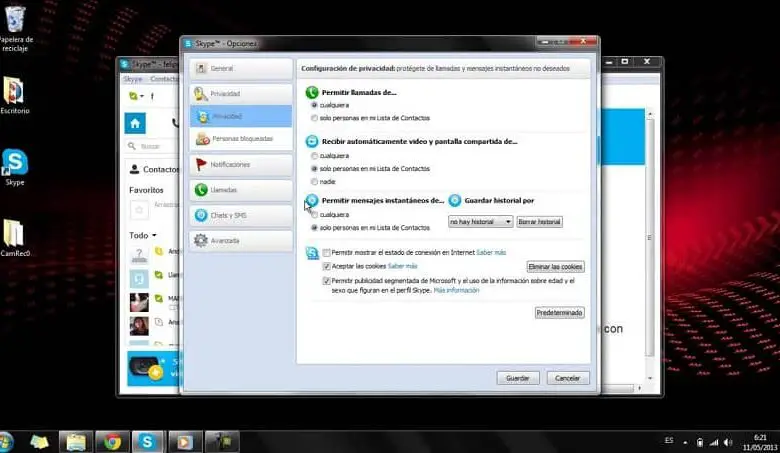Open the media player taskbar icon
The width and height of the screenshot is (780, 453).
click(185, 442)
